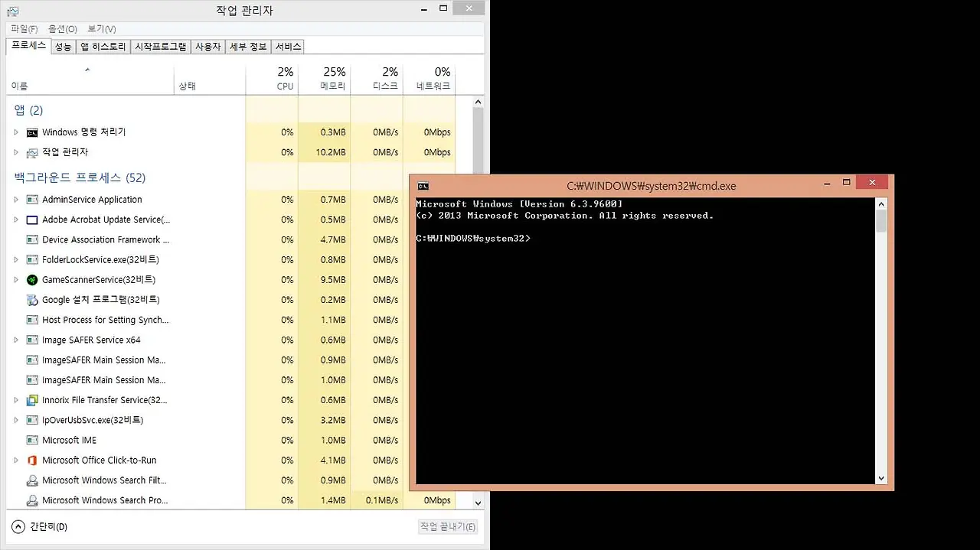This screenshot has height=550, width=980.
Task: Click the Microsoft Office Click-to-Run icon
Action: coord(32,460)
